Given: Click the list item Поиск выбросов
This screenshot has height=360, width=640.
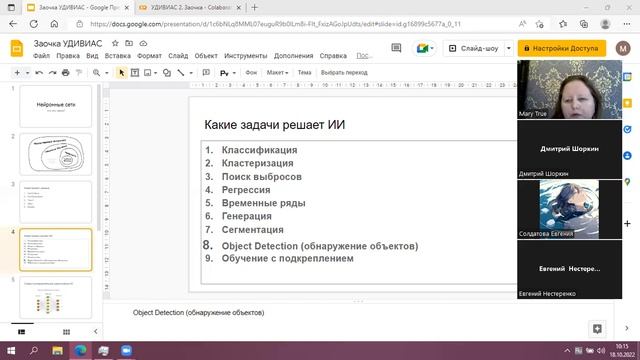Looking at the screenshot, I should point(262,177).
